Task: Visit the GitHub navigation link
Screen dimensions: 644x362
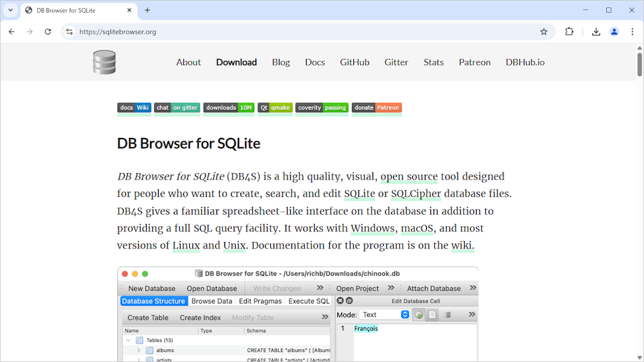Action: coord(355,62)
